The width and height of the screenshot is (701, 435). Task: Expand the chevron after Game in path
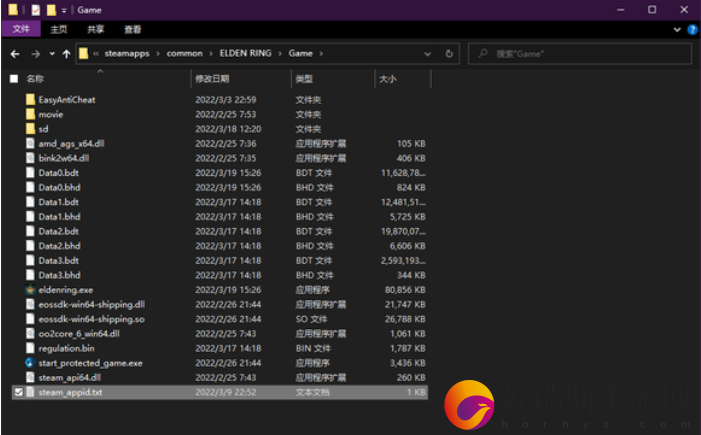[321, 54]
